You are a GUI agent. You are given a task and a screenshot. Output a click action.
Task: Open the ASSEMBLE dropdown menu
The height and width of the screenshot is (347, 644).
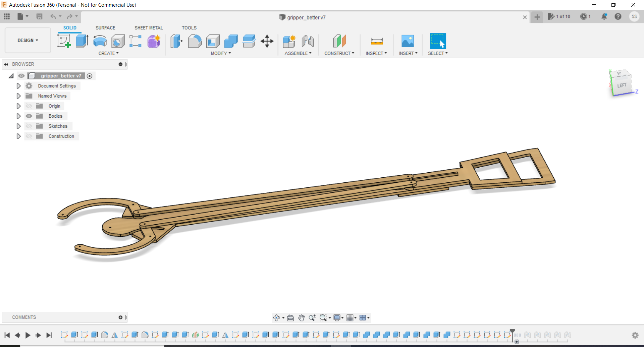(x=298, y=53)
